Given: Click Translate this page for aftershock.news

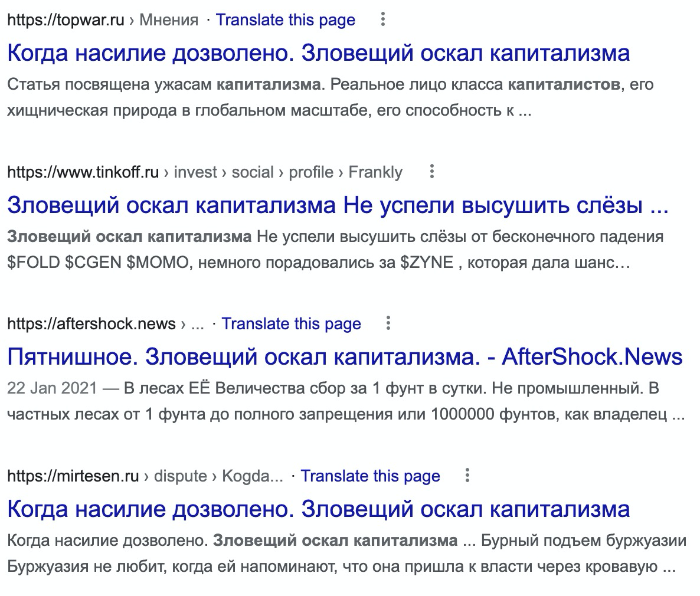Looking at the screenshot, I should tap(292, 324).
